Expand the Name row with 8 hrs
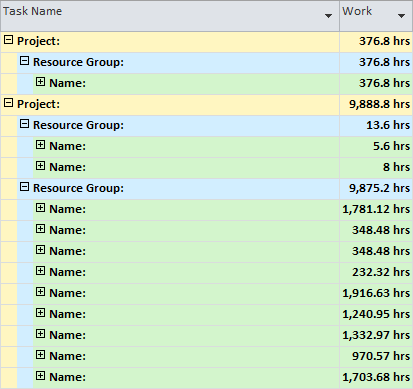The width and height of the screenshot is (413, 389). click(x=40, y=166)
